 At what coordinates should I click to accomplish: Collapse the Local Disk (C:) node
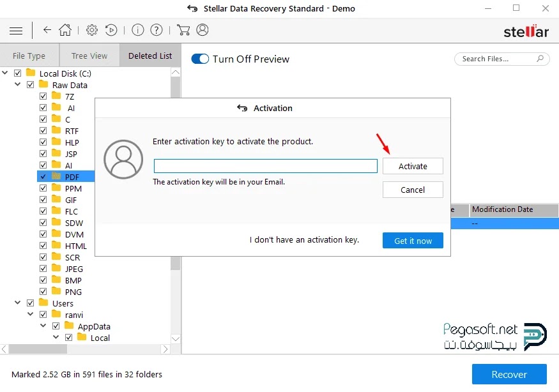click(5, 73)
